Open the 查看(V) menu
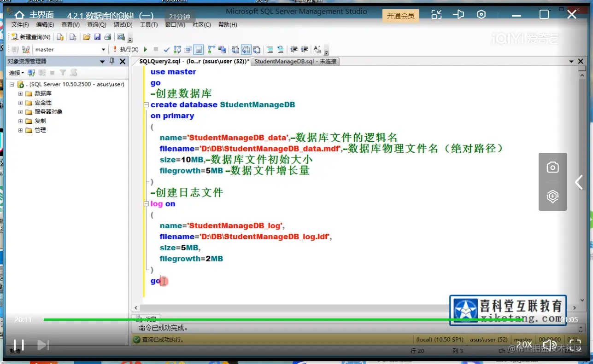The width and height of the screenshot is (593, 364). click(70, 24)
